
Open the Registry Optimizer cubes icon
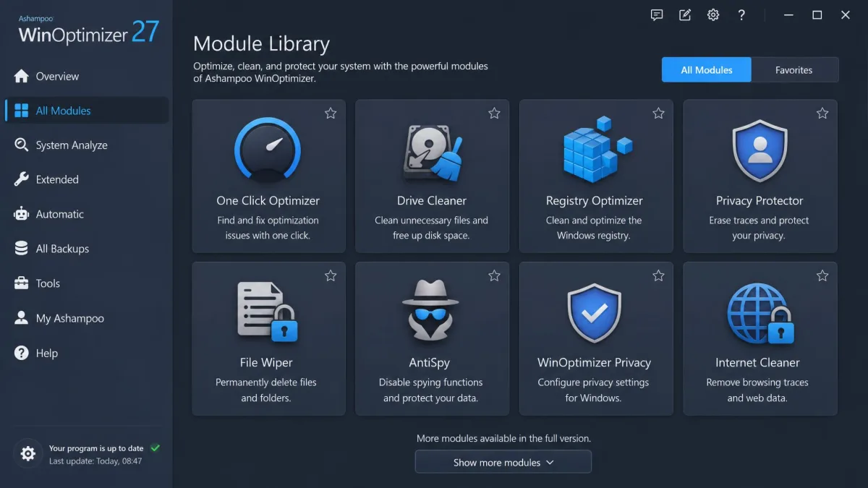click(596, 150)
